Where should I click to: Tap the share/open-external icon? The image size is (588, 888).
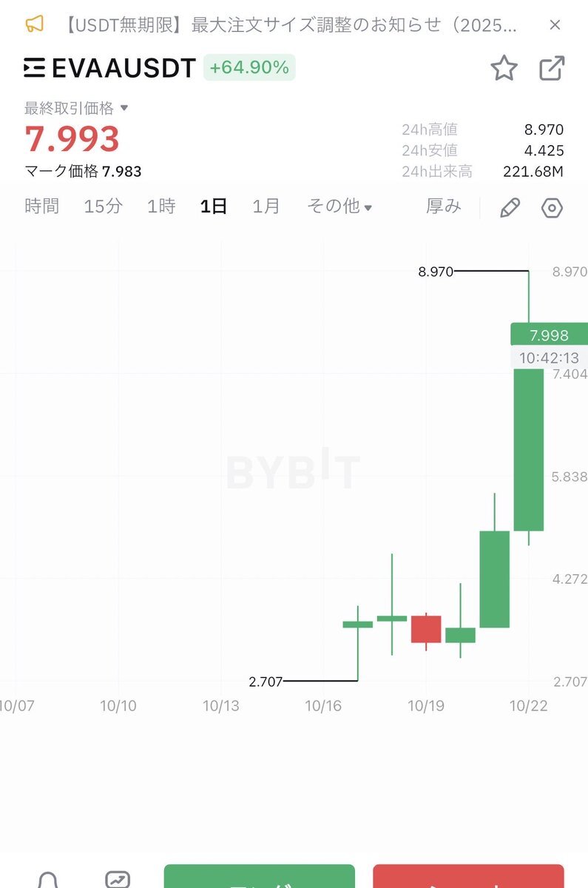552,69
